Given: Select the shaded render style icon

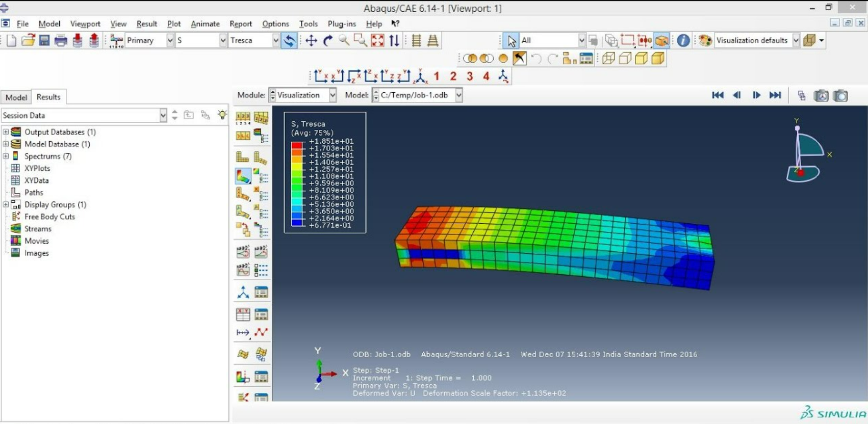Looking at the screenshot, I should click(658, 59).
